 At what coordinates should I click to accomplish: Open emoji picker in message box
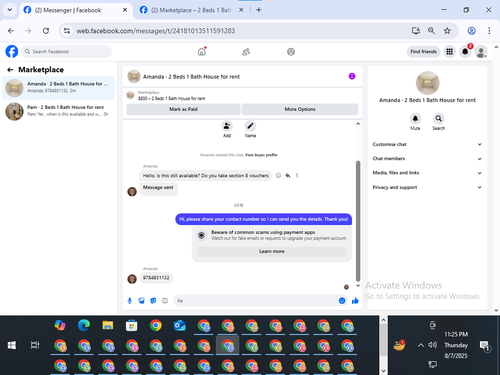click(342, 301)
